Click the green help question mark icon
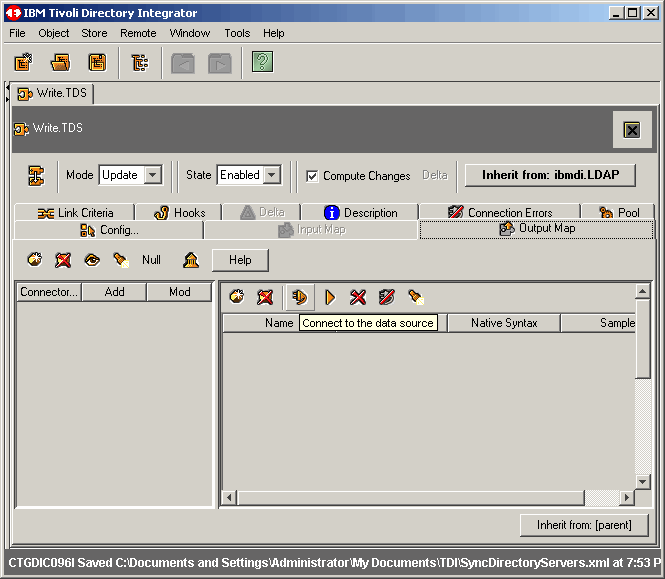Viewport: 665px width, 579px height. pos(262,63)
